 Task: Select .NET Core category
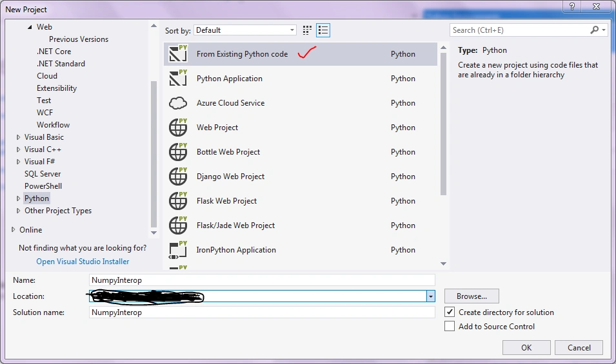tap(54, 52)
